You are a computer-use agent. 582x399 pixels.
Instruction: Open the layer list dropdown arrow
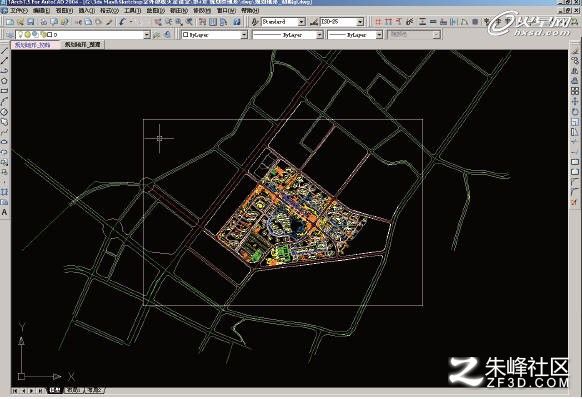pos(147,35)
